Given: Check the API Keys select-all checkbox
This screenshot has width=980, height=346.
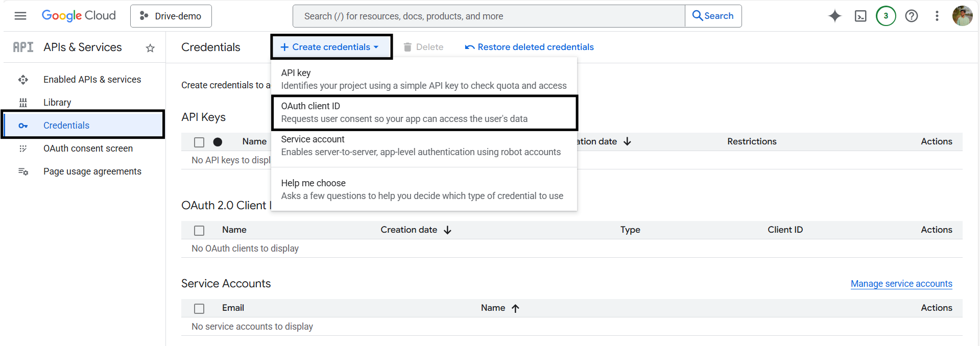Looking at the screenshot, I should pos(199,142).
